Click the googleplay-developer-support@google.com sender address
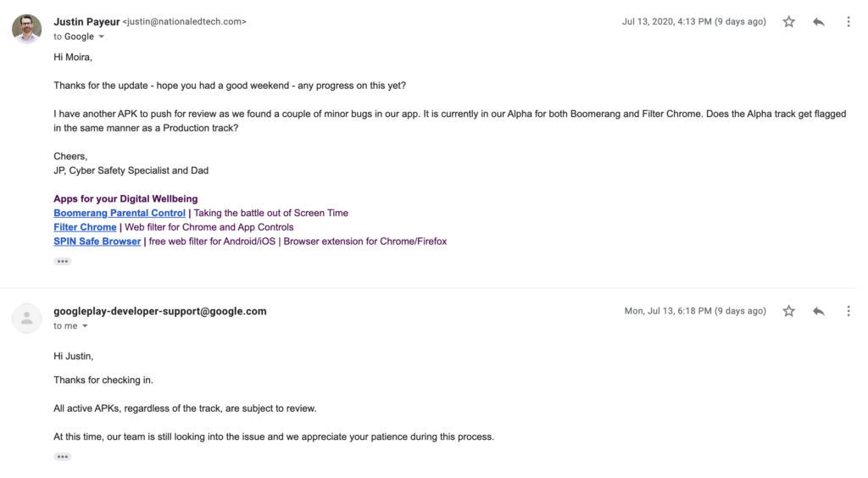868x478 pixels. coord(160,311)
